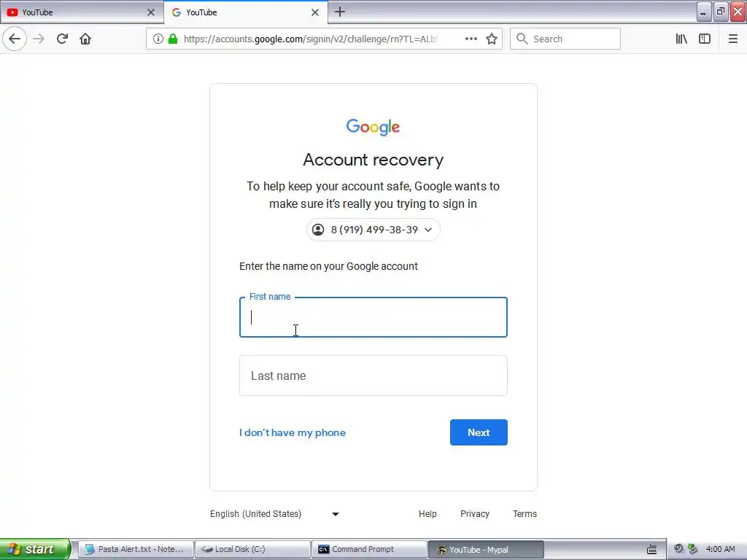The width and height of the screenshot is (747, 560).
Task: Switch to the first YouTube tab
Action: 82,12
